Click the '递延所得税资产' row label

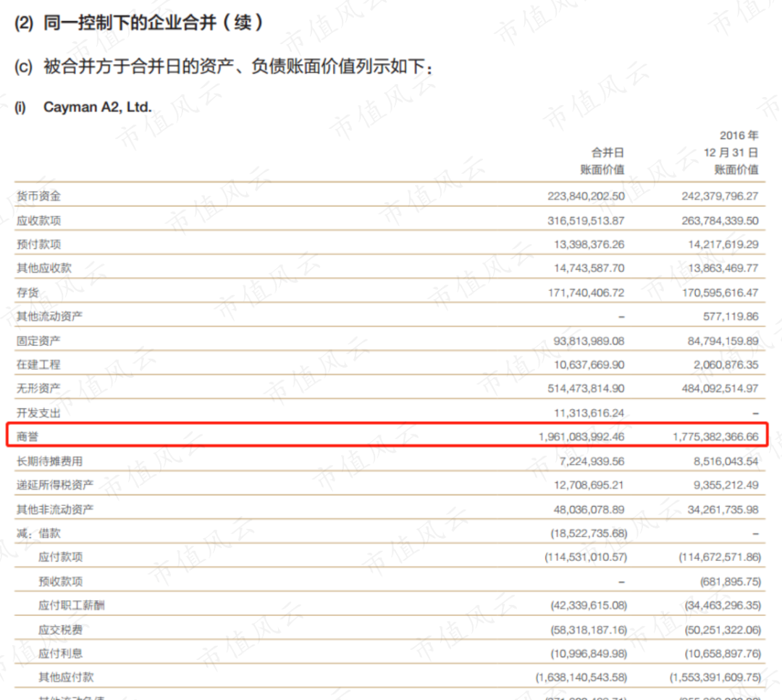point(55,485)
